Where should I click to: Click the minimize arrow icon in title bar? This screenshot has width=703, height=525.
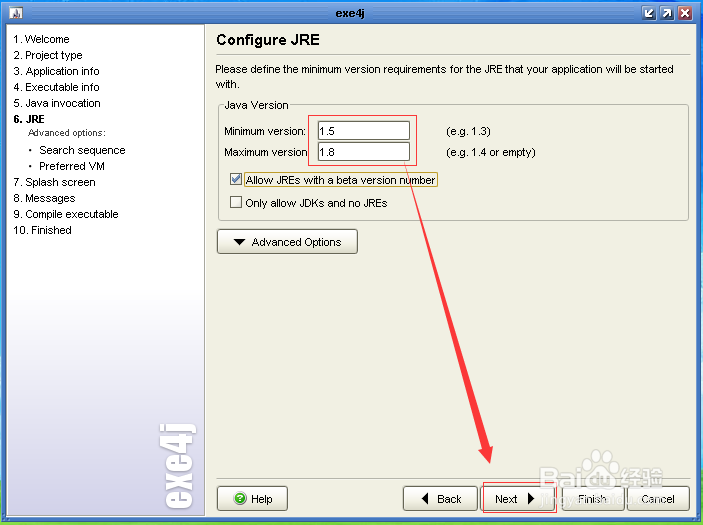pyautogui.click(x=649, y=13)
